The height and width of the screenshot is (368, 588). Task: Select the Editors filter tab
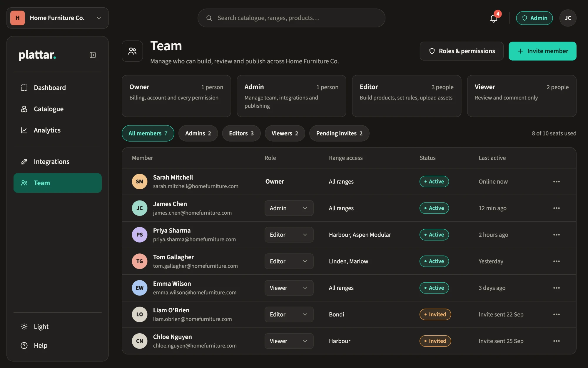pyautogui.click(x=241, y=133)
